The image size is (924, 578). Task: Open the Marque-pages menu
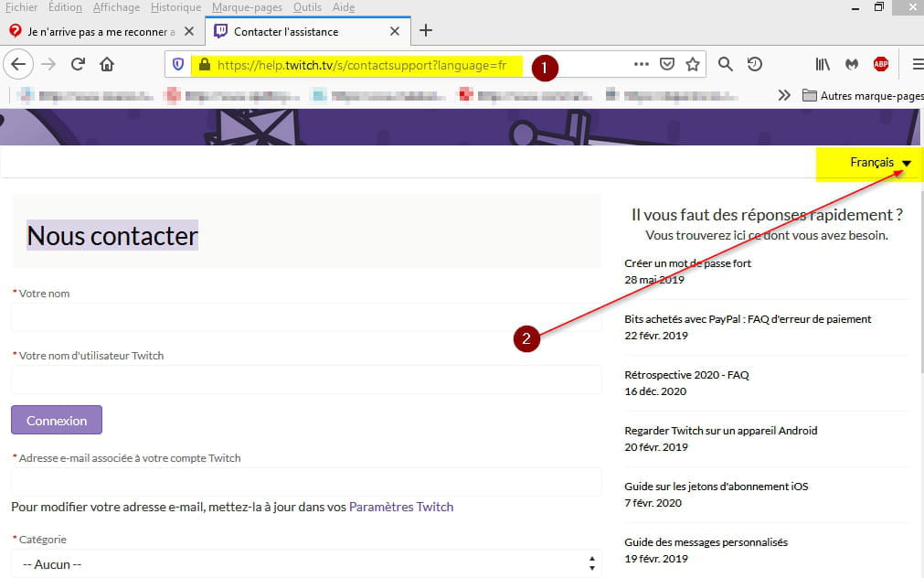[247, 7]
